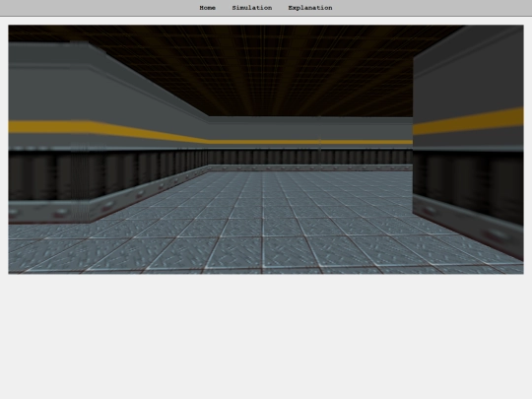
Task: Open the Explanation page
Action: 310,8
